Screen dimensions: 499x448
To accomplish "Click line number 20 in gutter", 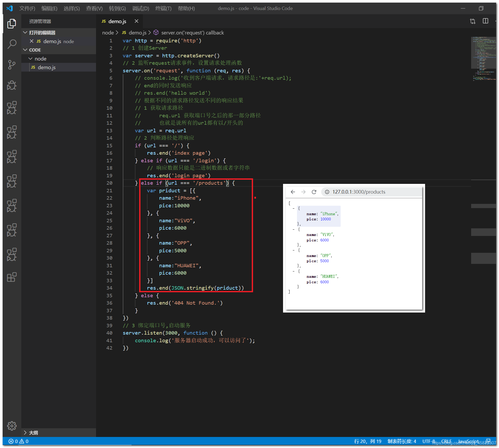I will click(109, 183).
